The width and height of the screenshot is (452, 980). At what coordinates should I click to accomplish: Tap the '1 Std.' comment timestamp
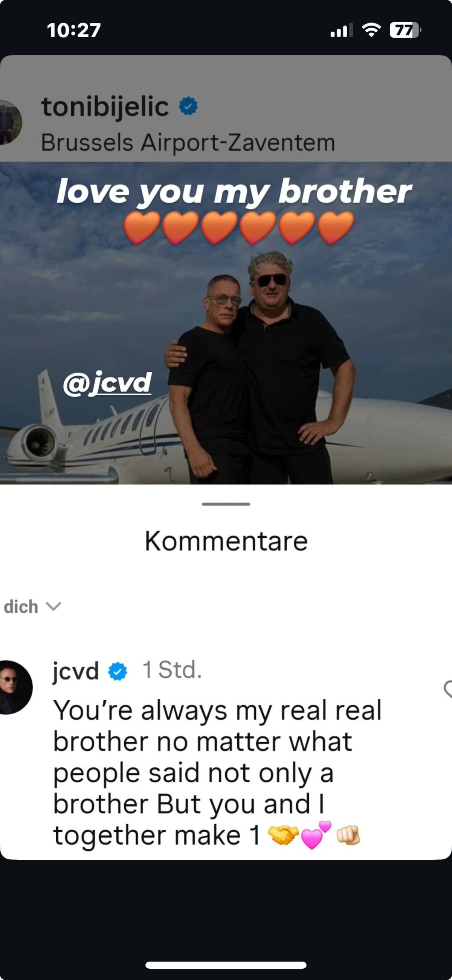172,670
